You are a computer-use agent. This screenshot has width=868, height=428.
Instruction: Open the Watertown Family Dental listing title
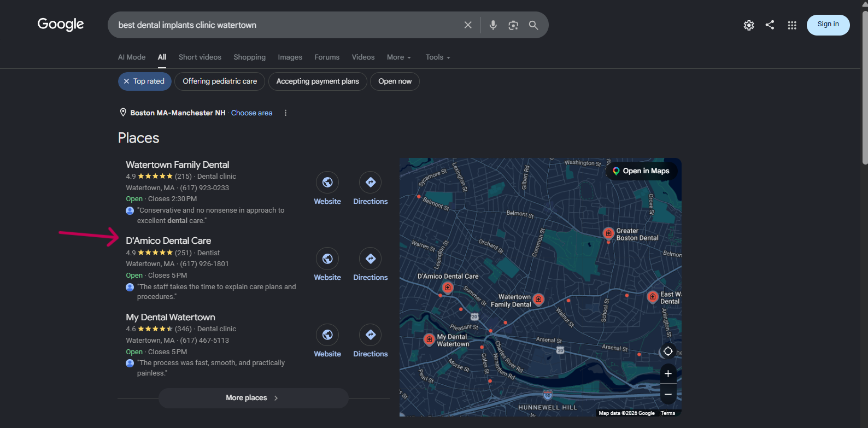click(178, 165)
